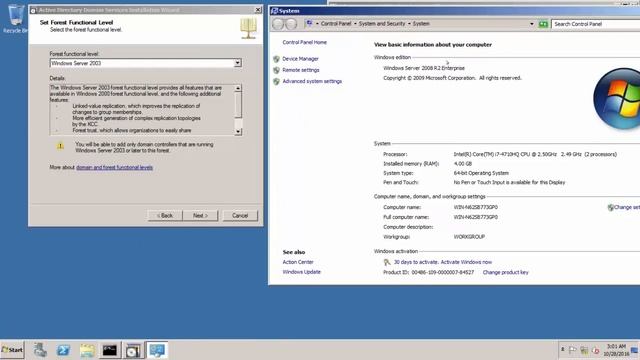The image size is (640, 360).
Task: Click Next in the wizard
Action: click(200, 216)
